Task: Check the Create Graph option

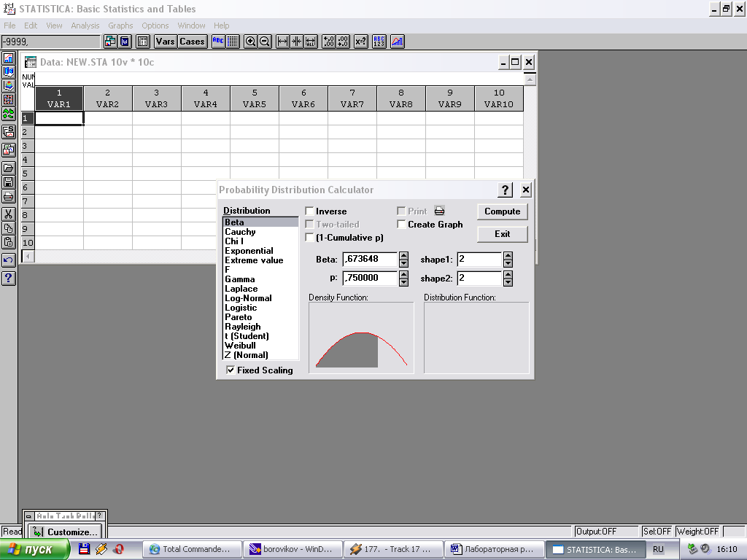Action: pyautogui.click(x=402, y=224)
